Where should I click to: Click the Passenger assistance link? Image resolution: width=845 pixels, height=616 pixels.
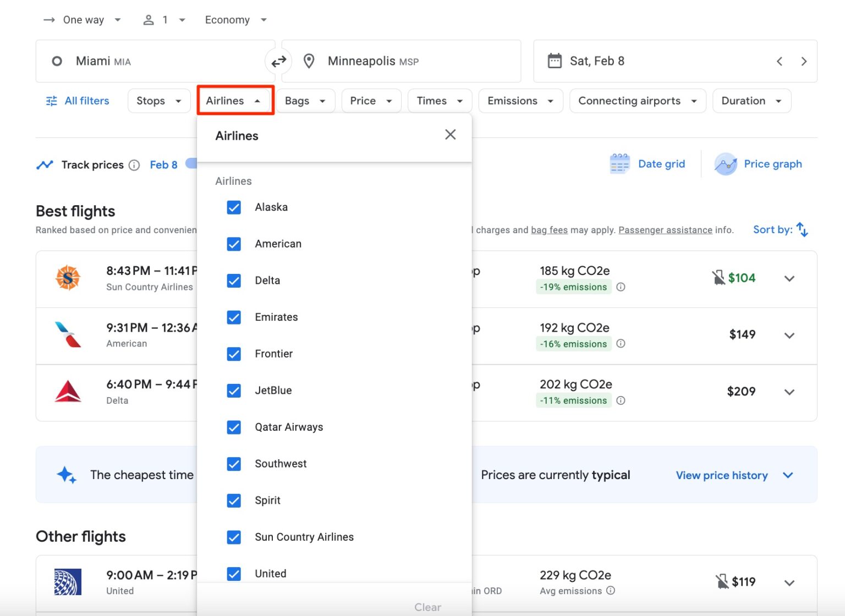click(665, 230)
